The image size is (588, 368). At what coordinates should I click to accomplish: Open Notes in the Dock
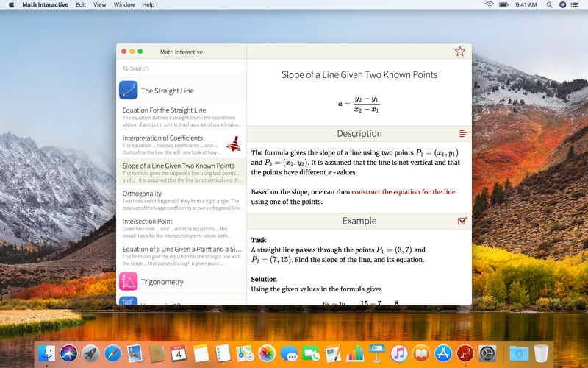coord(201,353)
